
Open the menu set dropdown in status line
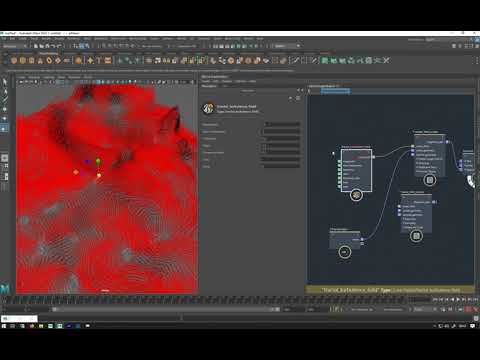[x=14, y=46]
